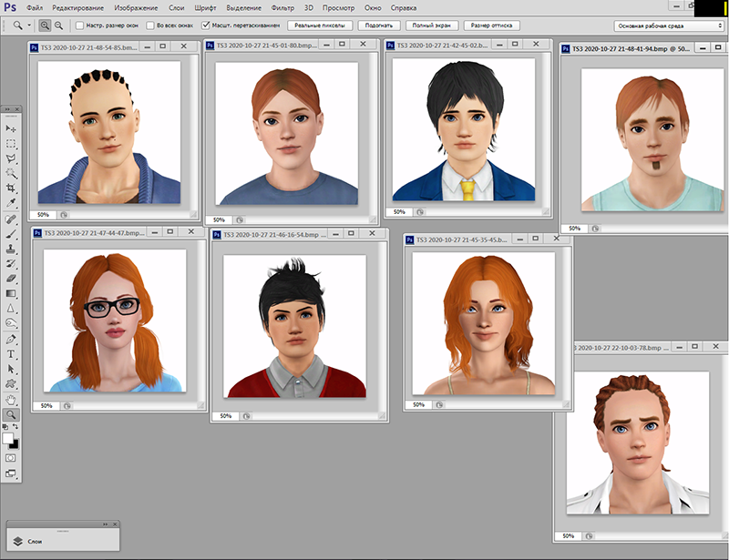Enable the Настр. размер окон checkbox
Screen dimensions: 729x560
[x=79, y=25]
